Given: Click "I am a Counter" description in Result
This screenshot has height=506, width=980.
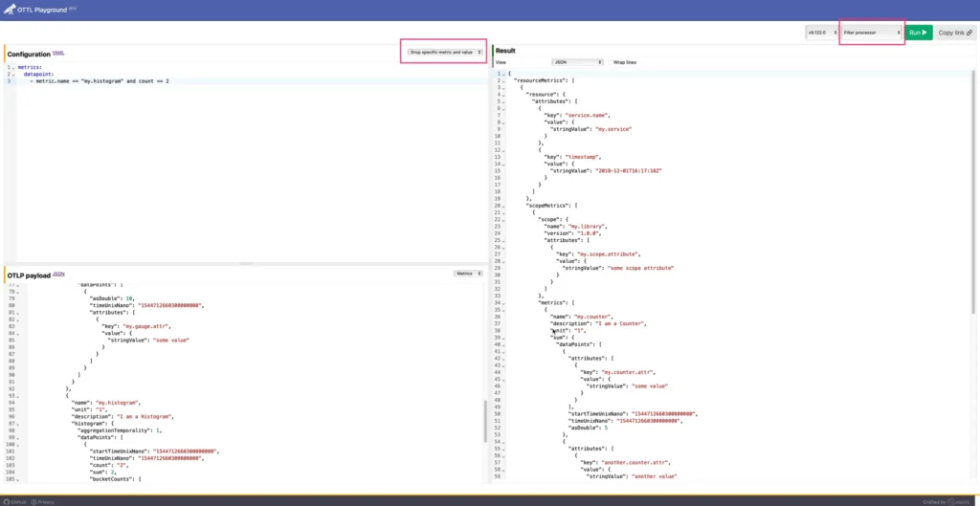Looking at the screenshot, I should (x=619, y=323).
